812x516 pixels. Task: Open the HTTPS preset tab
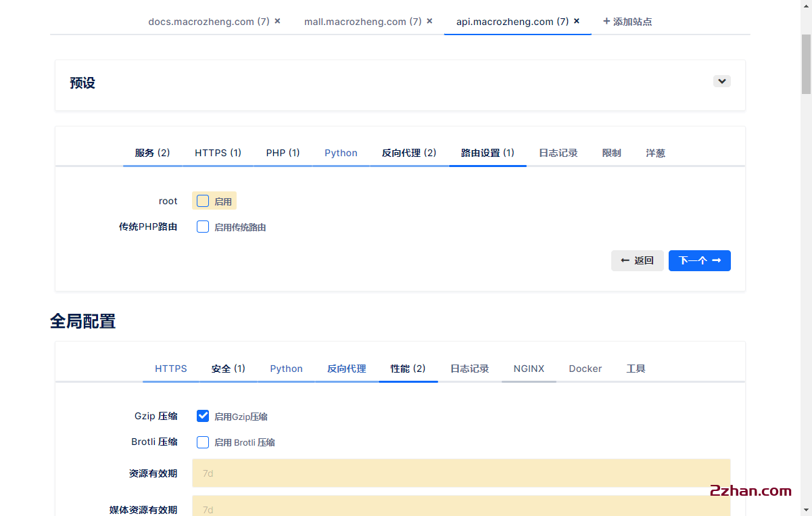[x=218, y=153]
